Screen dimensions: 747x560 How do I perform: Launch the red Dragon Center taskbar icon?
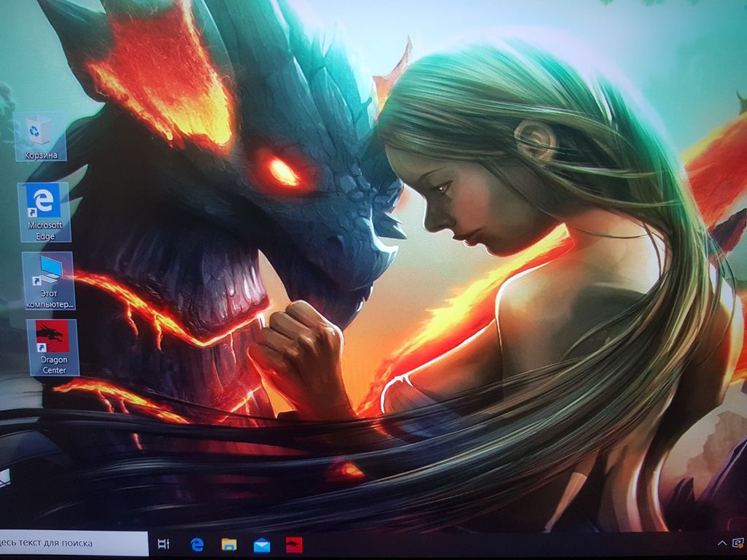pyautogui.click(x=294, y=545)
